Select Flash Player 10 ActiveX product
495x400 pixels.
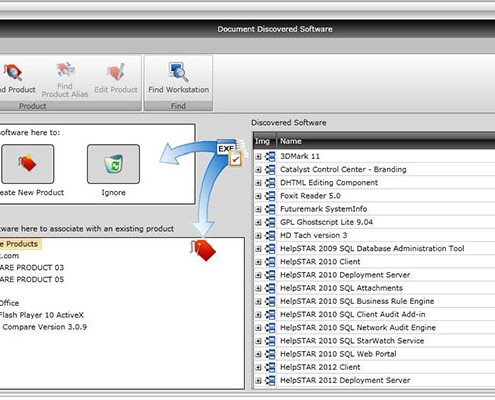pyautogui.click(x=42, y=315)
